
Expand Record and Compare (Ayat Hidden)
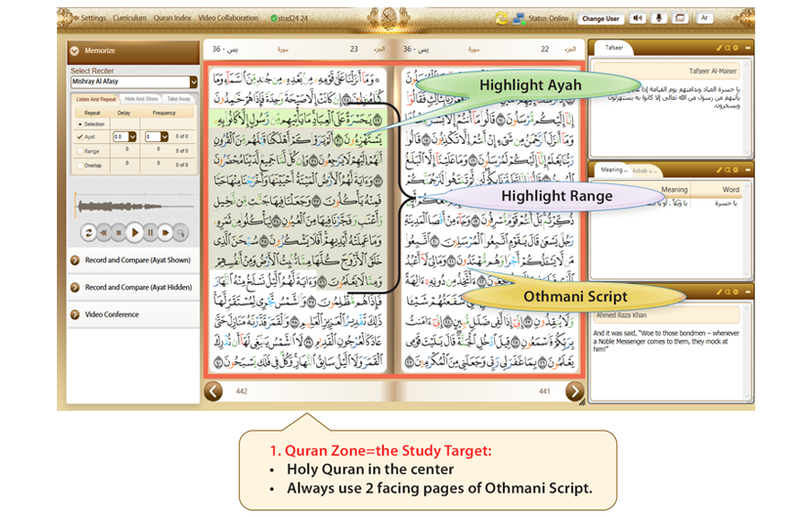(x=134, y=287)
